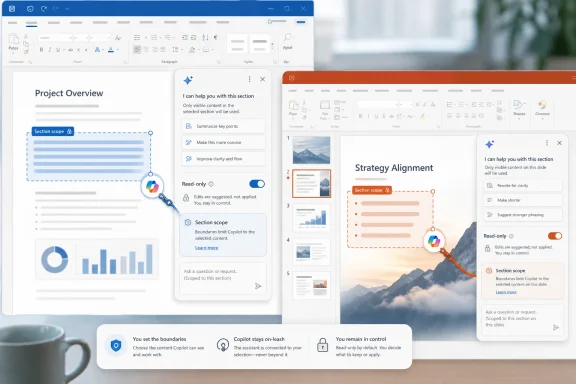This screenshot has height=384, width=576.
Task: Click Paste button in the Word ribbon
Action: tap(13, 42)
